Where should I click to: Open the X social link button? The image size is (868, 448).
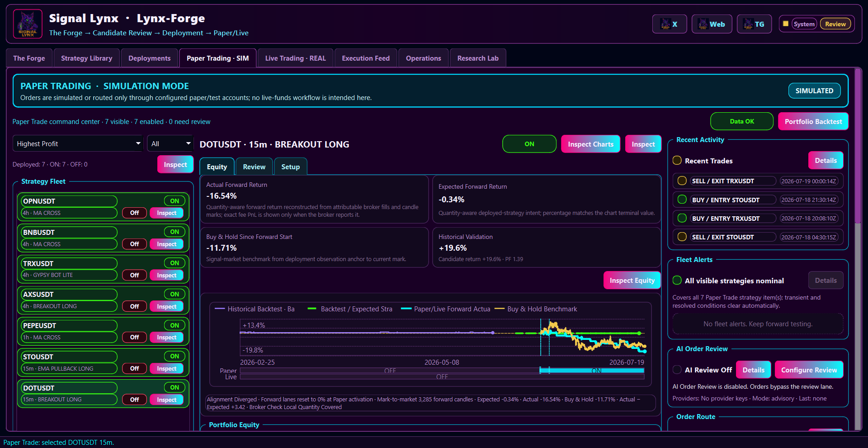click(x=670, y=24)
